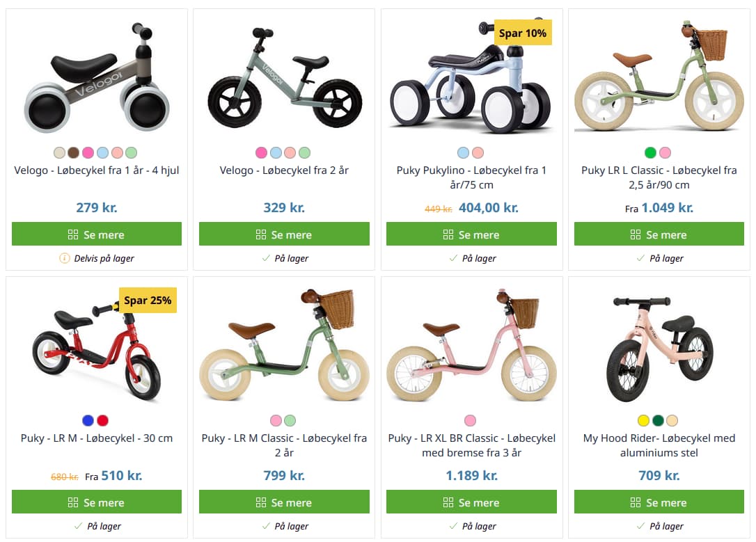This screenshot has height=542, width=756.
Task: Click the checkmark icon under Velogo Løbecykel fra 2 år
Action: coord(265,258)
